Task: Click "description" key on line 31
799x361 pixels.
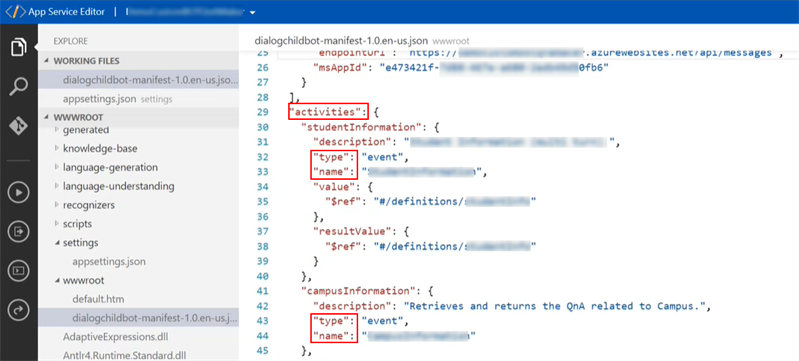Action: (x=353, y=141)
